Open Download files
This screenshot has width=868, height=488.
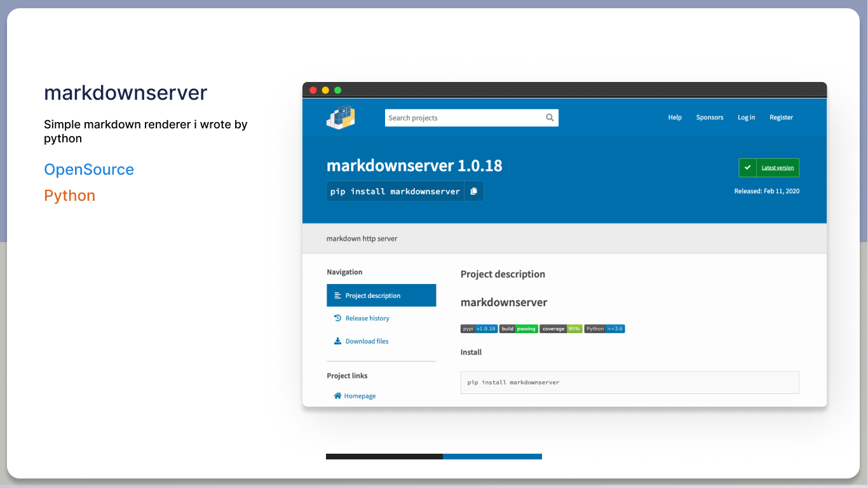click(367, 341)
